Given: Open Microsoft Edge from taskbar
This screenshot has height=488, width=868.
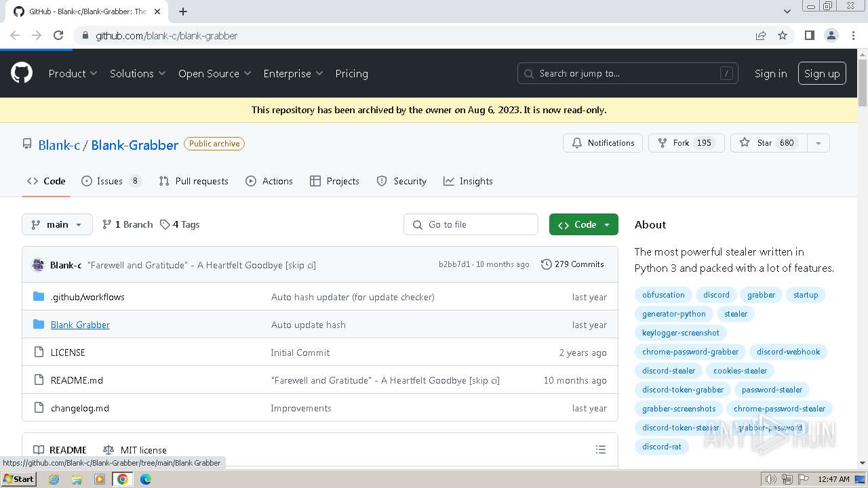Looking at the screenshot, I should (146, 479).
